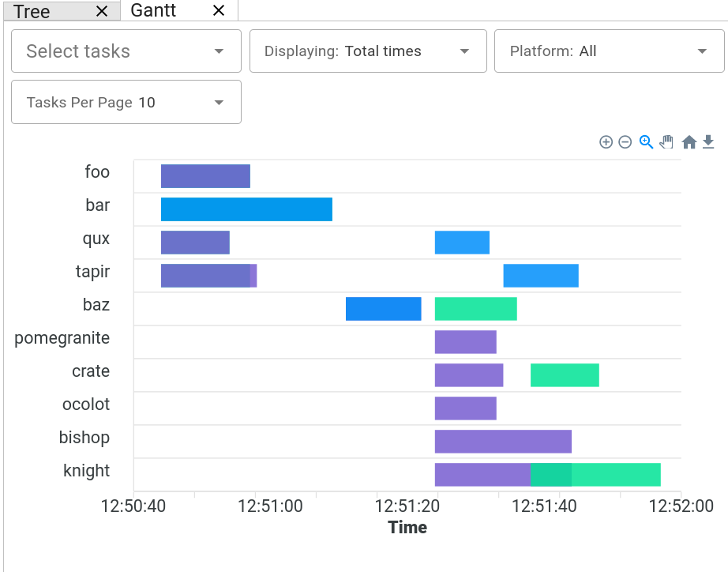728x572 pixels.
Task: Click the blue bar in the bar row
Action: pyautogui.click(x=246, y=209)
